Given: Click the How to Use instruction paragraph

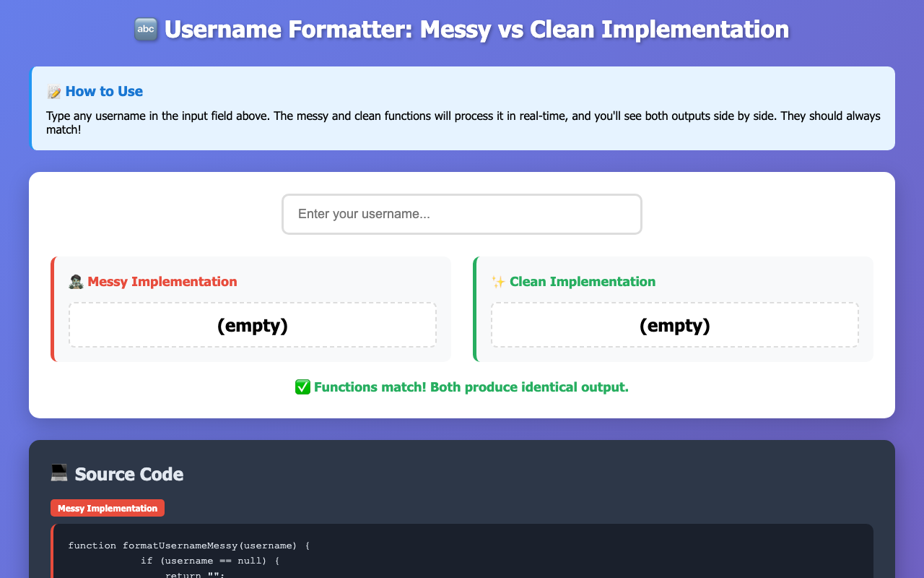Looking at the screenshot, I should 463,121.
